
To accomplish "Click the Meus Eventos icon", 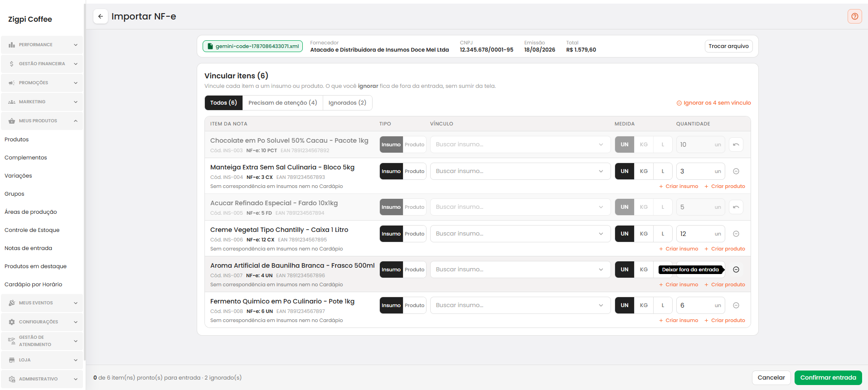I will click(x=12, y=303).
